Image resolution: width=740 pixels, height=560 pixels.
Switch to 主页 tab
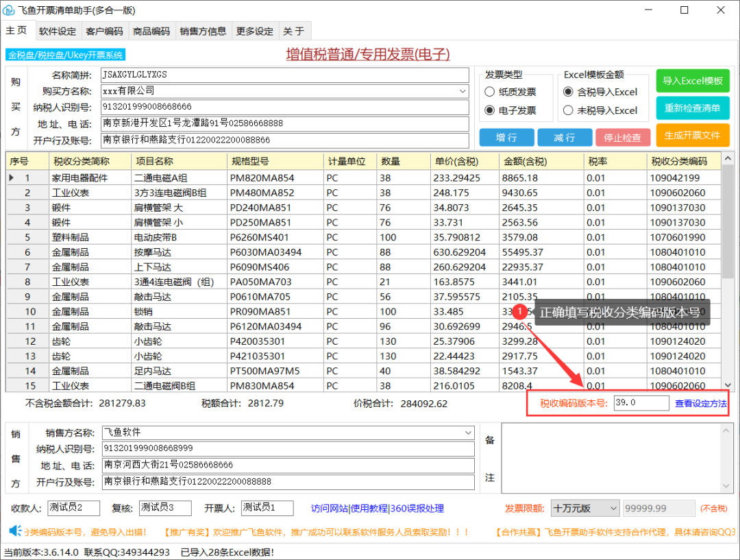click(x=16, y=31)
